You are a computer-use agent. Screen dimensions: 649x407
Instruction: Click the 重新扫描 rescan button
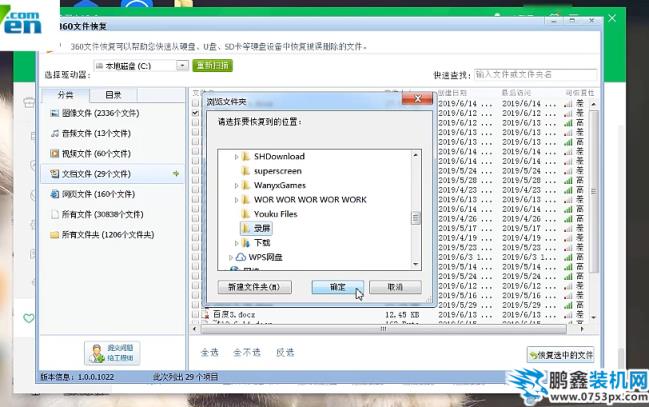click(212, 65)
